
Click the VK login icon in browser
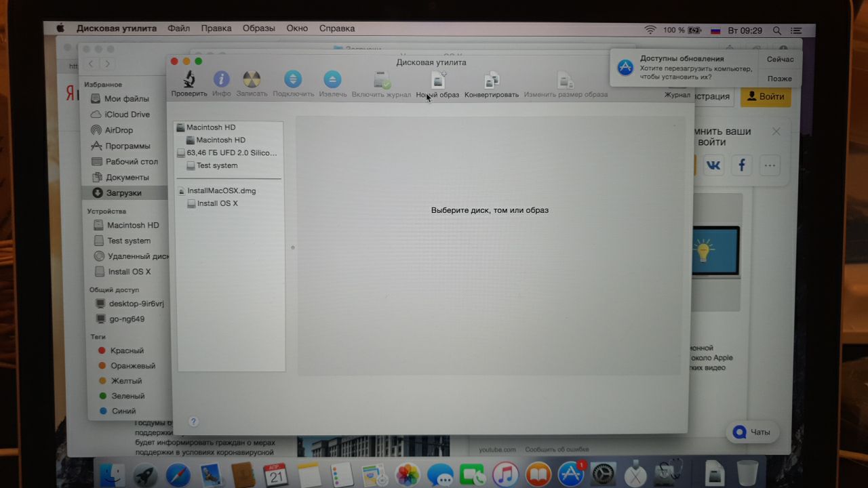(713, 165)
